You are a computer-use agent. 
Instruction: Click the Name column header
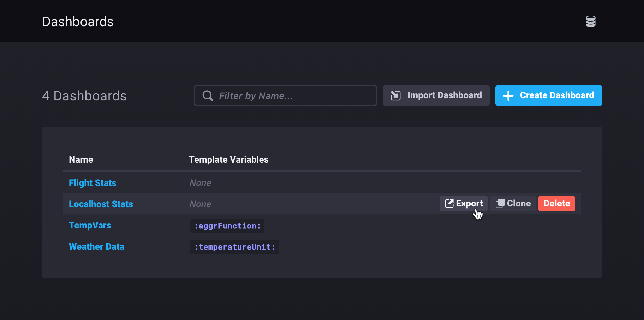[x=81, y=159]
